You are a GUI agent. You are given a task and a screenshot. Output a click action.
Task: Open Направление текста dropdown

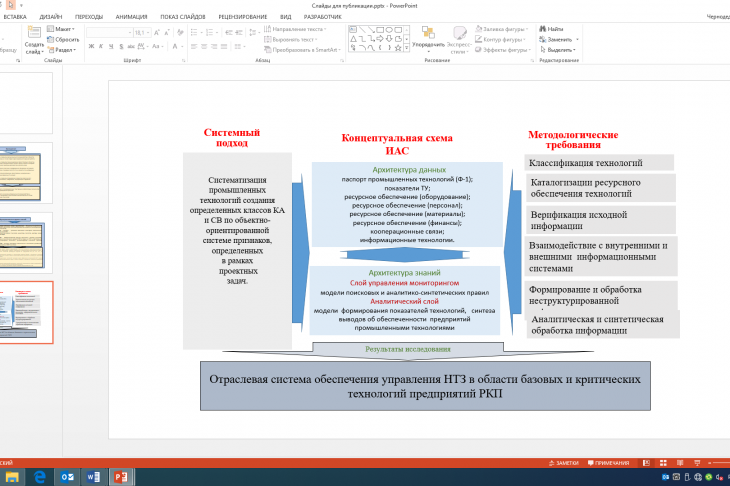click(x=294, y=29)
